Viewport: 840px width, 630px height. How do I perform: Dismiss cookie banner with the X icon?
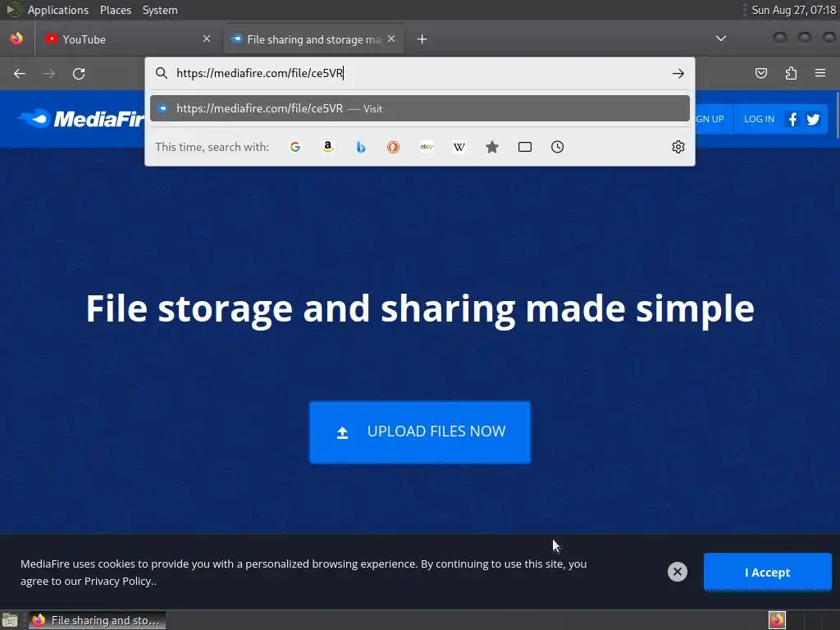point(677,572)
